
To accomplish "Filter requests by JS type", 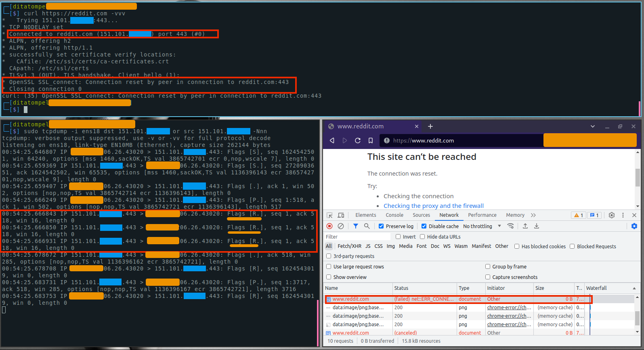I will (x=368, y=246).
